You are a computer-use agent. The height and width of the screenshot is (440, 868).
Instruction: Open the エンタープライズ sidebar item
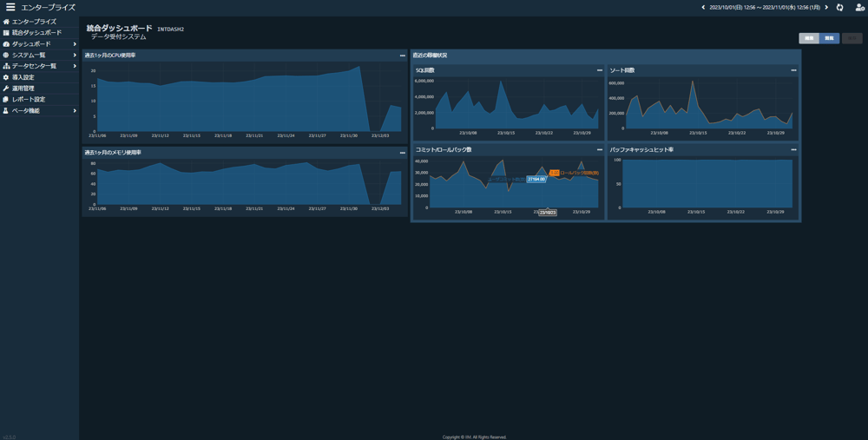pyautogui.click(x=39, y=22)
